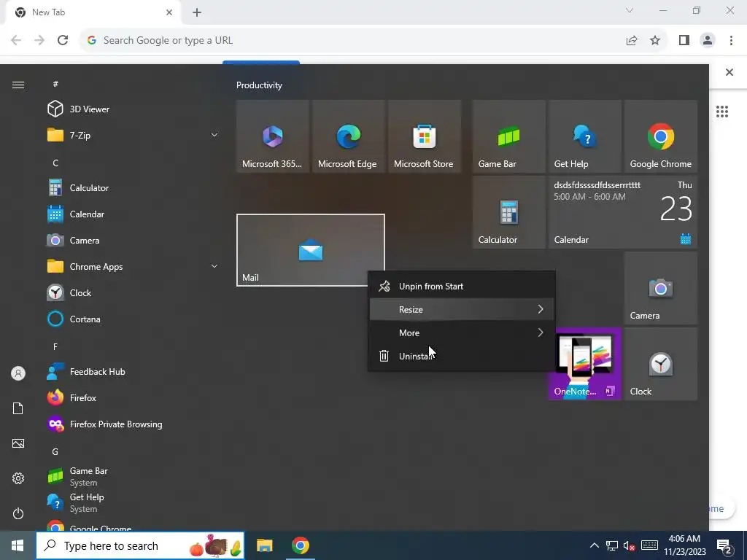Open the user account icon in Start sidebar
Viewport: 747px width, 560px height.
[18, 373]
